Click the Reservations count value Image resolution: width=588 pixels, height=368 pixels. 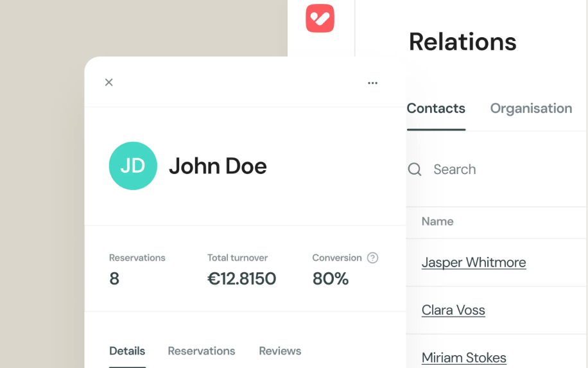pyautogui.click(x=114, y=279)
